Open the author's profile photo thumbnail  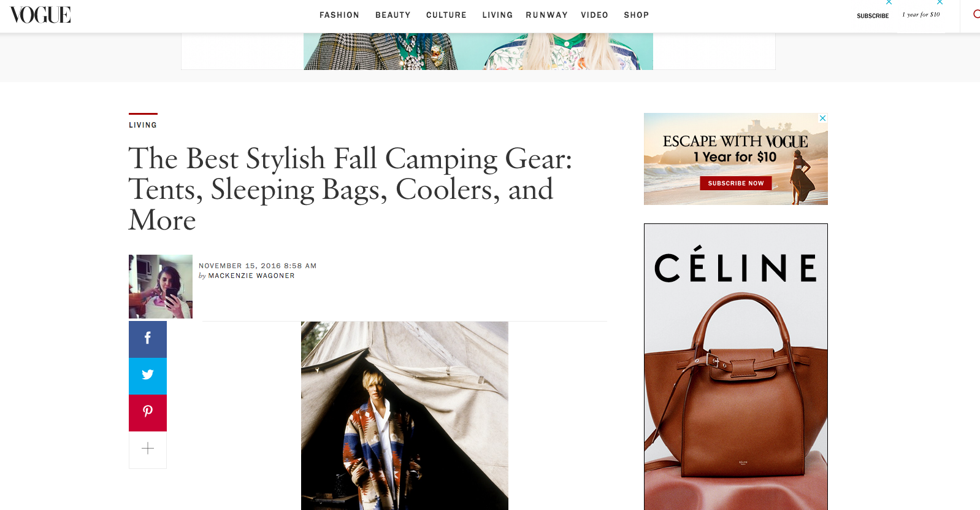click(161, 287)
